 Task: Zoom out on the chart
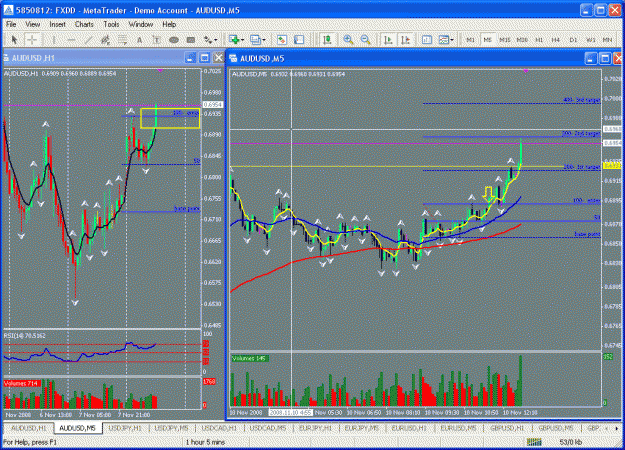click(x=365, y=39)
